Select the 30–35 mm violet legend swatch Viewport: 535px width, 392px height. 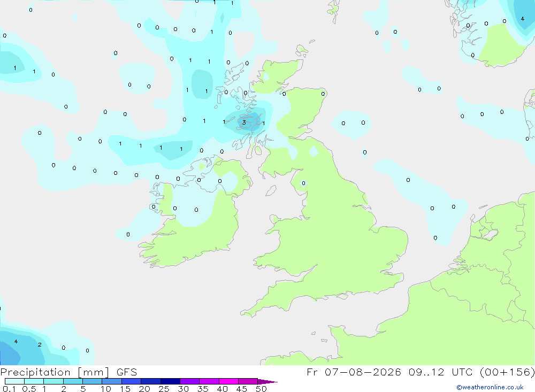pos(189,381)
